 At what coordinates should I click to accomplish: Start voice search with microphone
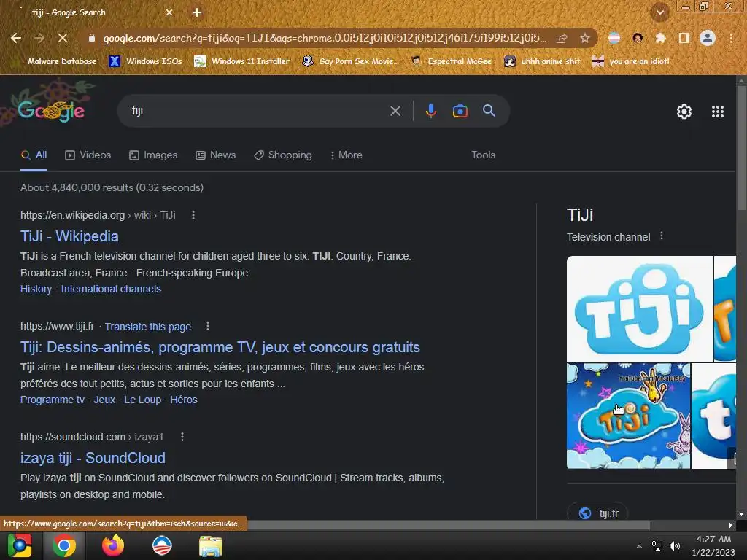tap(430, 111)
